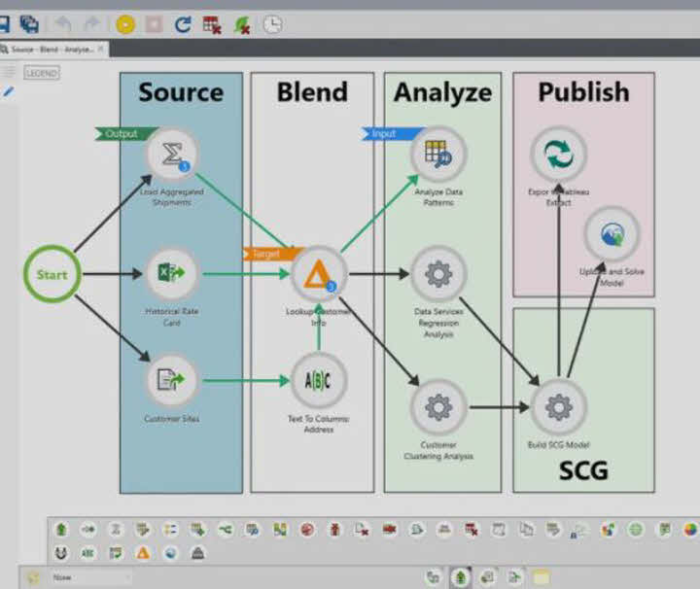Click the Publish group title
Screen dimensions: 700x589
(x=583, y=92)
